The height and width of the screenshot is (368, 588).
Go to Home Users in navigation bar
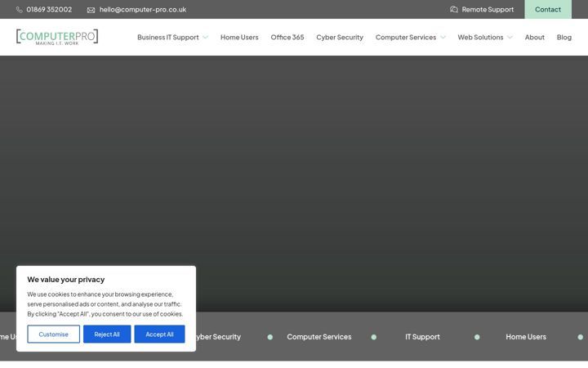[x=239, y=37]
